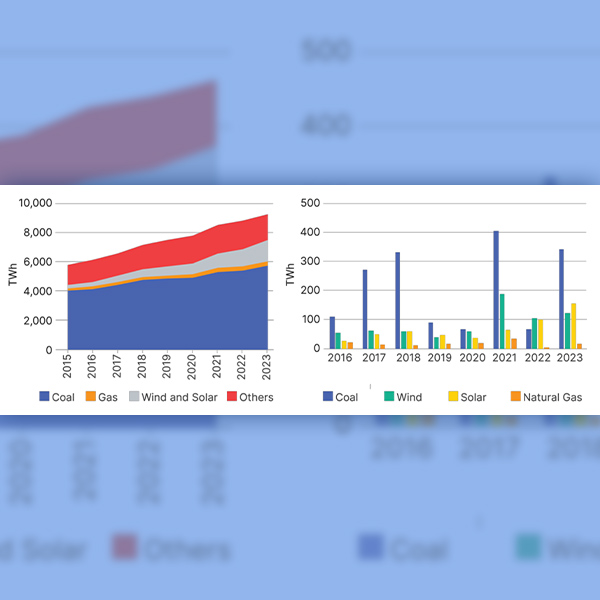Screen dimensions: 600x600
Task: Click the 500 label on the bar chart axis
Action: point(310,203)
